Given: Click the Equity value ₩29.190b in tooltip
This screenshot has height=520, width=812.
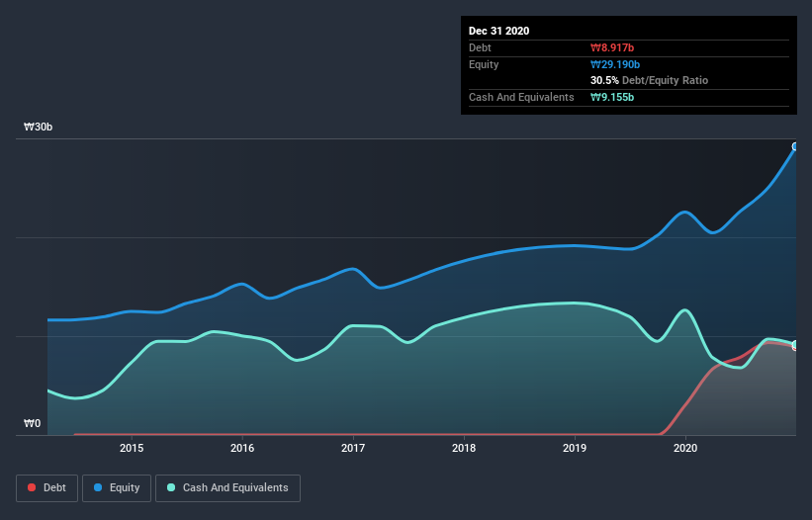Looking at the screenshot, I should pos(615,64).
